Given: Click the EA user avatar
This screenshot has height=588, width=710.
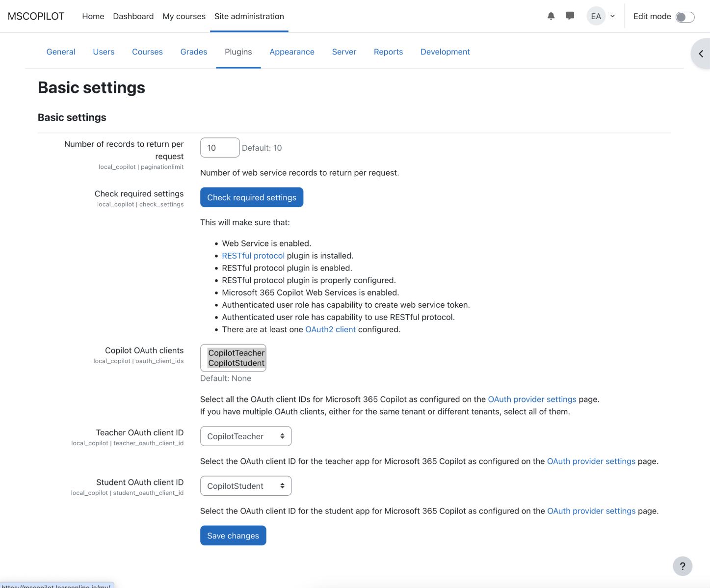Looking at the screenshot, I should click(x=596, y=16).
